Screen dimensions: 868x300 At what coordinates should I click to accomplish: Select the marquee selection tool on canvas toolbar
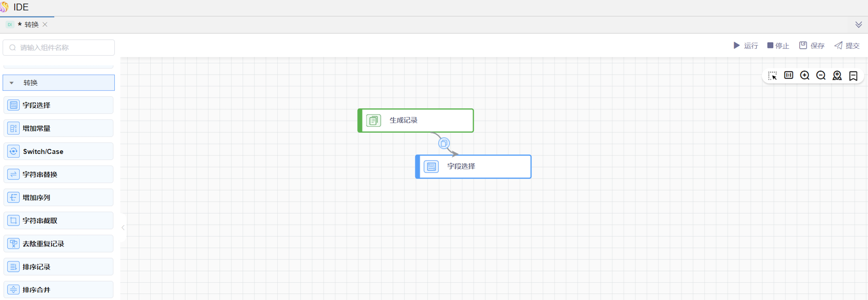772,75
